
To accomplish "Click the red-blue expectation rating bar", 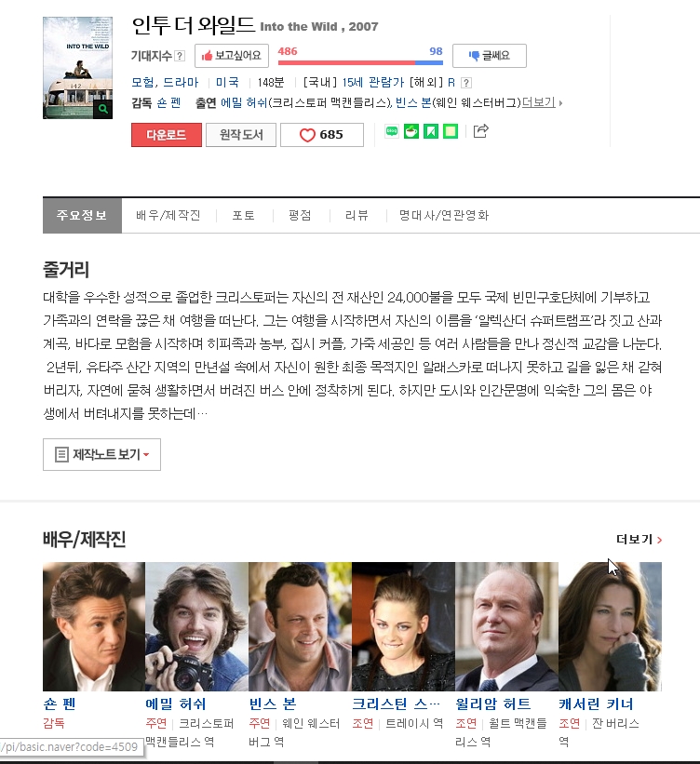I will pos(360,62).
